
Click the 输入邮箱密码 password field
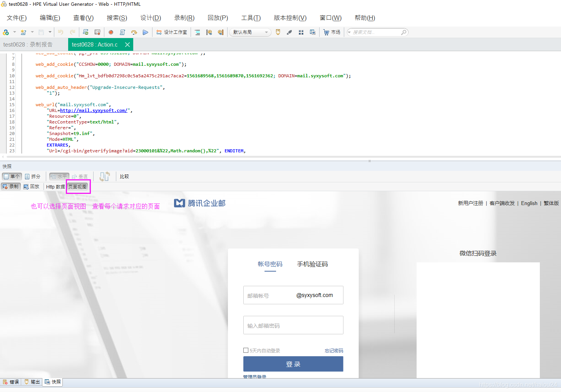click(293, 325)
